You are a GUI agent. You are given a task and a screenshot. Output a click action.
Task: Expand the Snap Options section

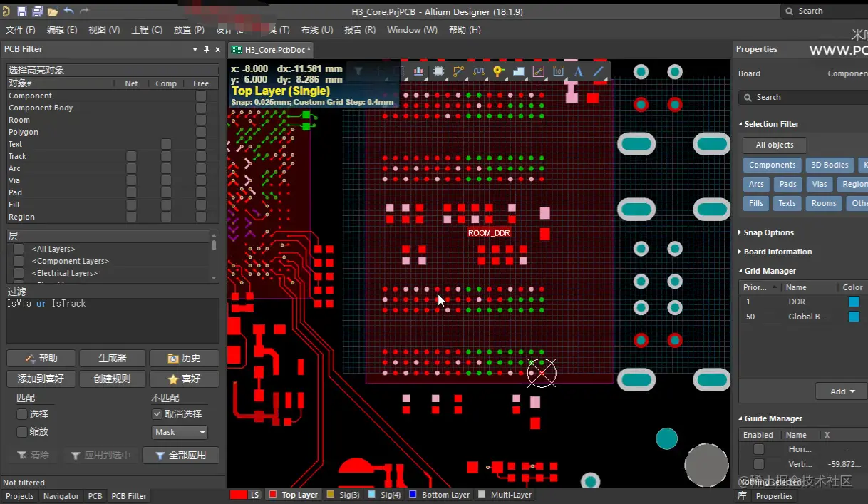tap(768, 232)
